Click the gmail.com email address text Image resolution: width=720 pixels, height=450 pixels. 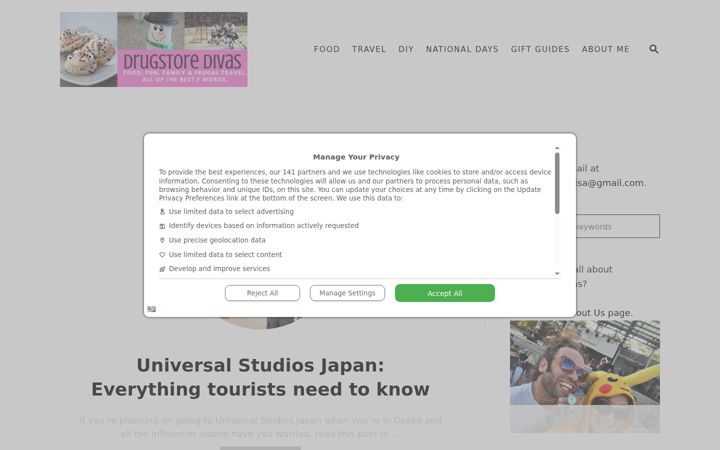click(611, 183)
